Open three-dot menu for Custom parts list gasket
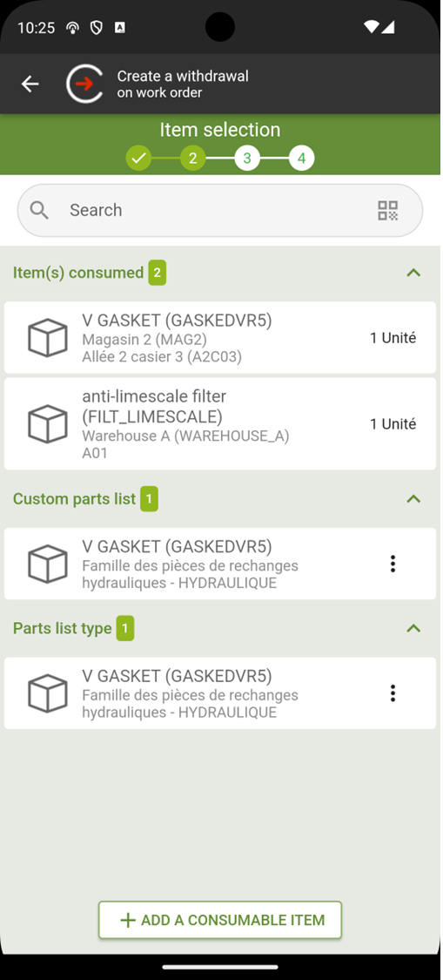443x980 pixels. point(393,564)
